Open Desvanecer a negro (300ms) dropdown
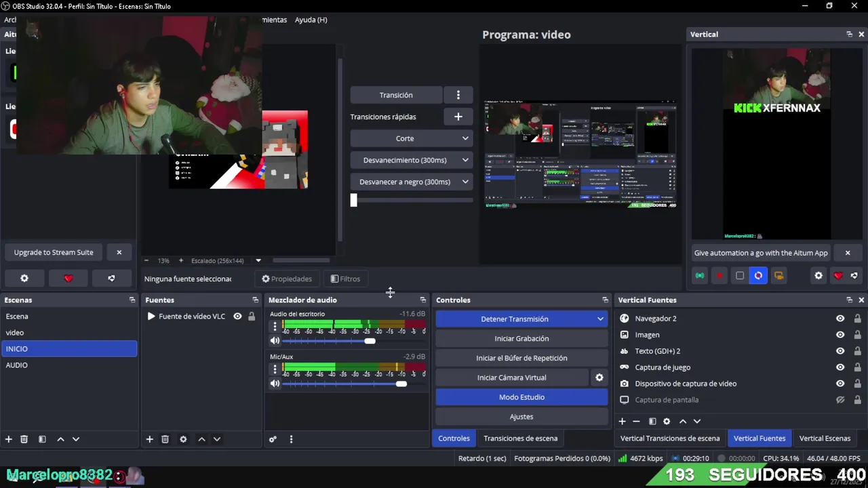Screen dimensions: 868x488 click(411, 182)
